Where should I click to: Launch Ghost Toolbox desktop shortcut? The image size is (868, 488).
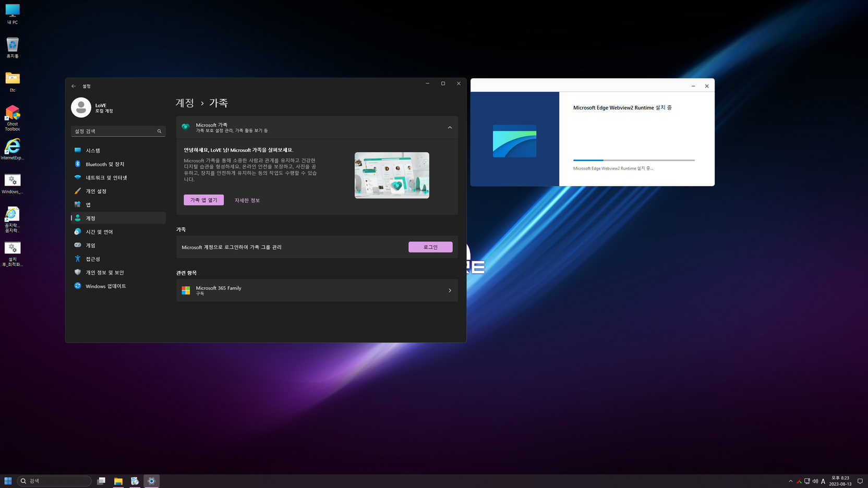[x=13, y=118]
